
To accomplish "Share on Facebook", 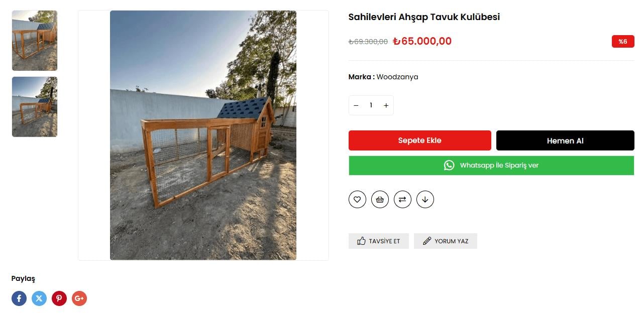I will coord(19,298).
